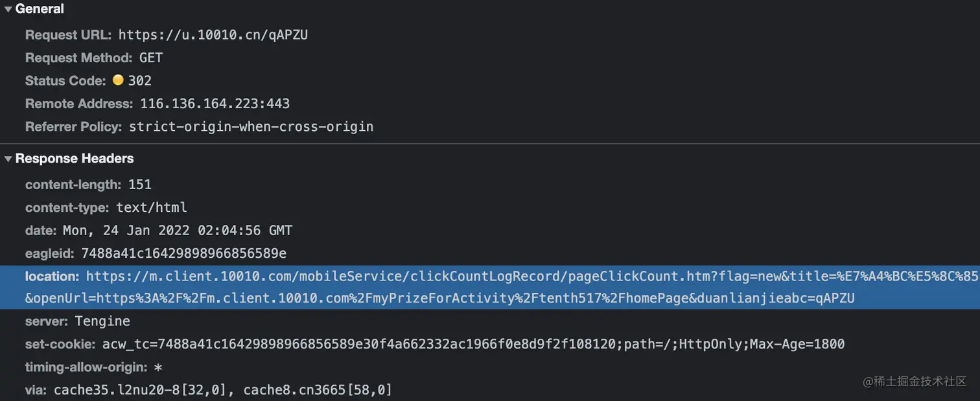Screen dimensions: 980x401
Task: Select the eagleid header value
Action: point(184,253)
